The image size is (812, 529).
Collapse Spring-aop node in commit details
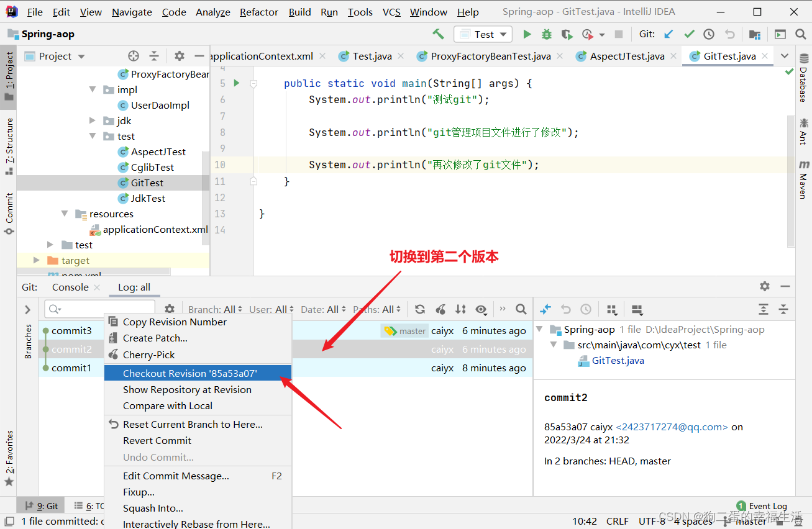[x=539, y=329]
